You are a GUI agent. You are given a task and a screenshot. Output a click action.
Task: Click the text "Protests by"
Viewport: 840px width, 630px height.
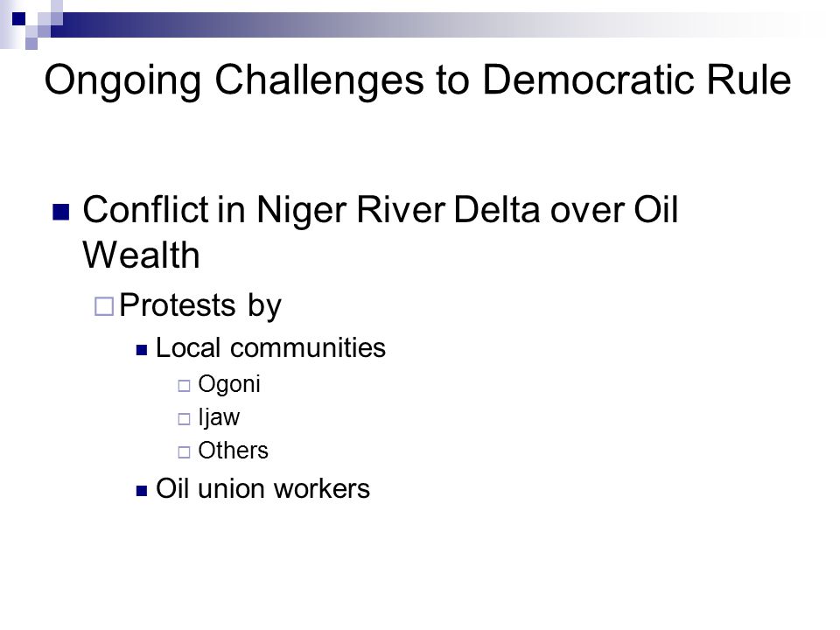(x=199, y=305)
